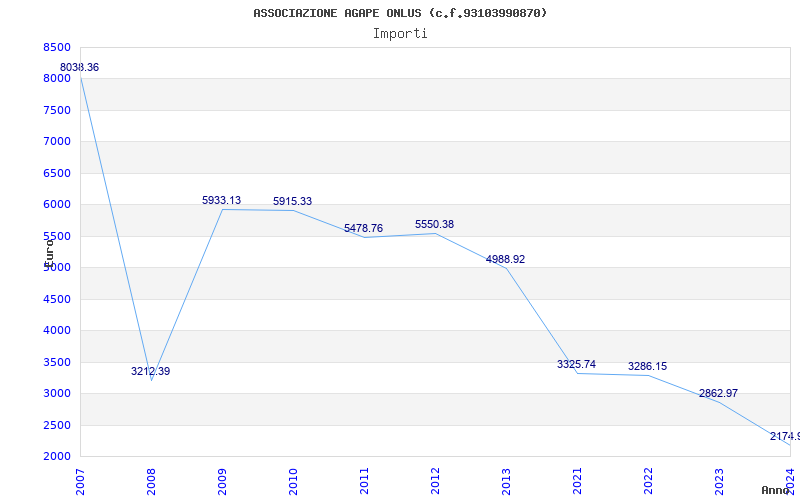800x500 pixels.
Task: Click the y-axis value 3000
Action: pyautogui.click(x=57, y=393)
